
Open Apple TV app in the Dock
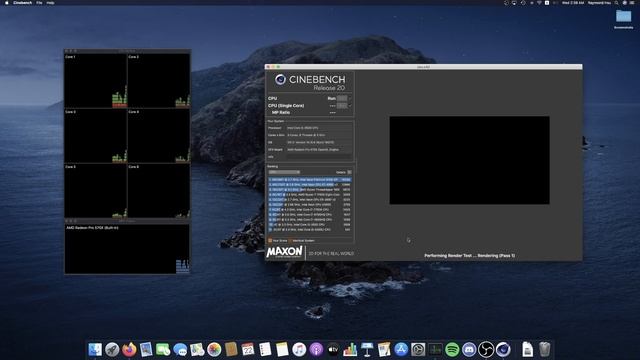coord(333,349)
